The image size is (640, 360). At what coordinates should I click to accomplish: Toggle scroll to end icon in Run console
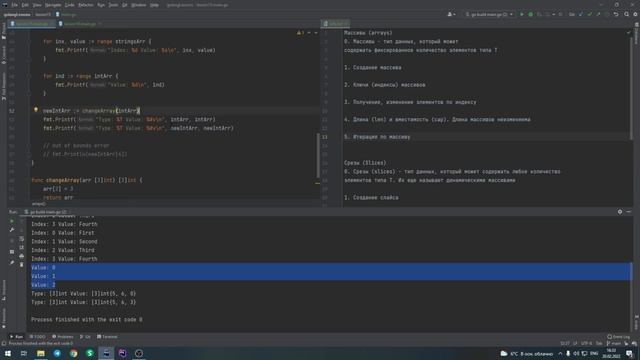pos(22,247)
